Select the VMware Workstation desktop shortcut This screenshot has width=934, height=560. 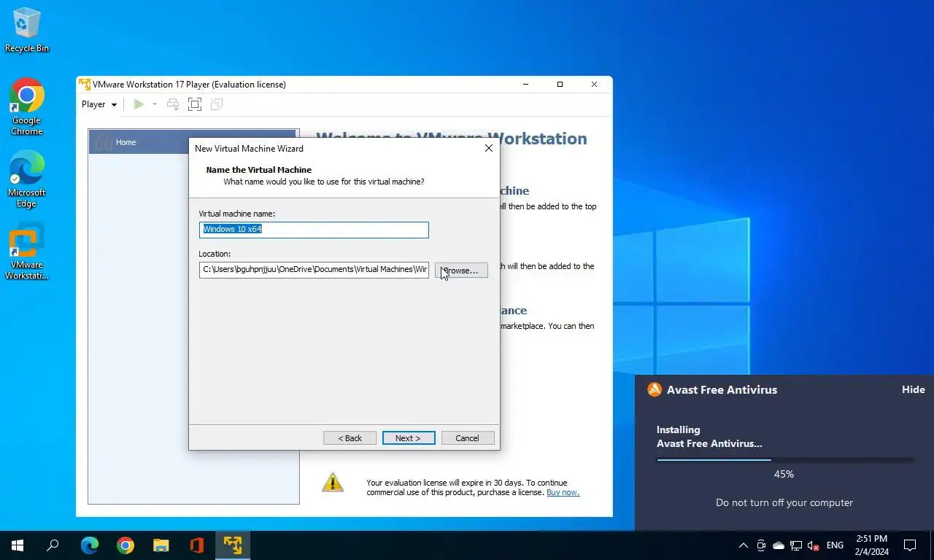[27, 252]
